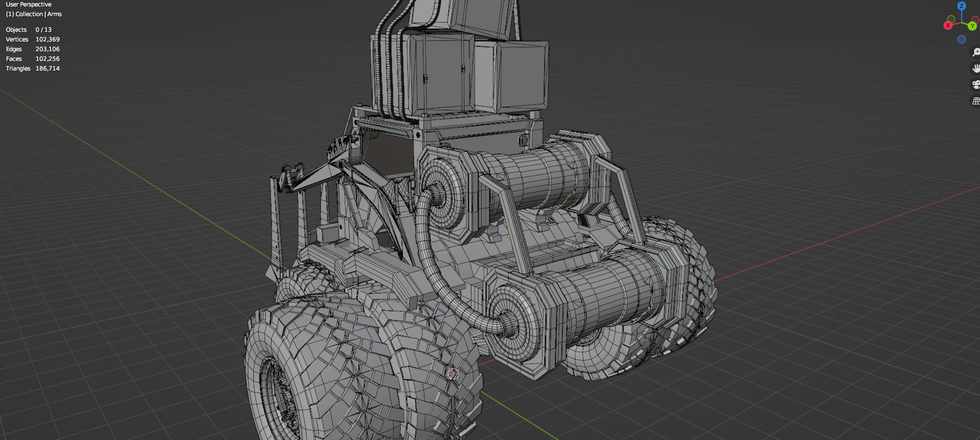Image resolution: width=980 pixels, height=440 pixels.
Task: Click the hand pan view icon
Action: 976,68
